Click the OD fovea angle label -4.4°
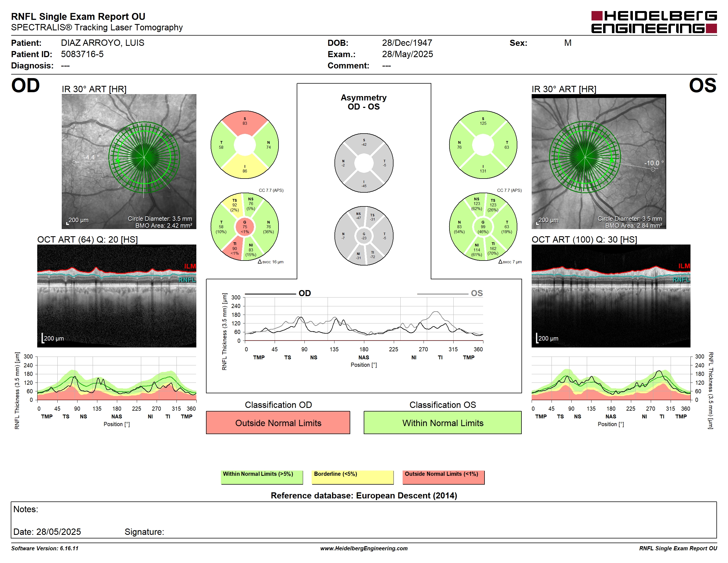 coord(91,157)
